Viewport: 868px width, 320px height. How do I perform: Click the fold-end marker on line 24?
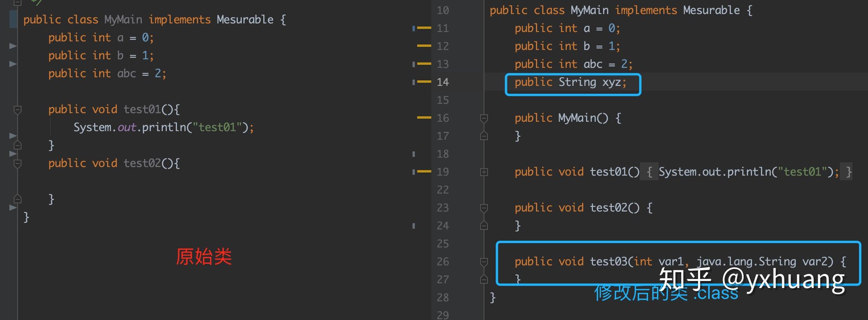pos(484,226)
